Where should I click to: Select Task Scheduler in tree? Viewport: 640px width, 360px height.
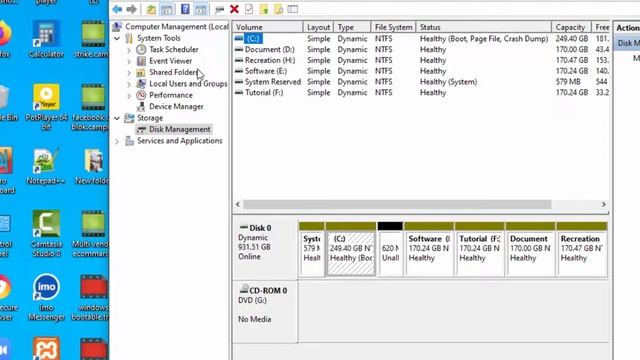point(173,49)
